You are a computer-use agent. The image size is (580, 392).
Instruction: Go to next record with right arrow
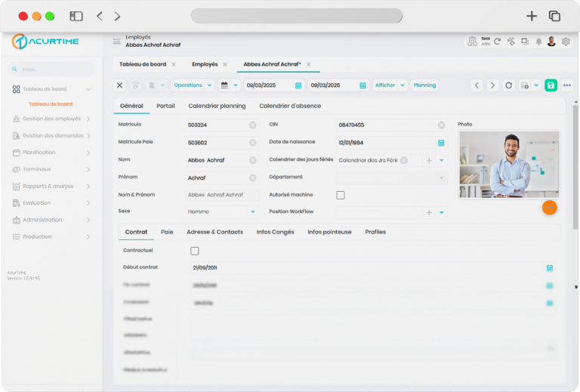(x=492, y=85)
